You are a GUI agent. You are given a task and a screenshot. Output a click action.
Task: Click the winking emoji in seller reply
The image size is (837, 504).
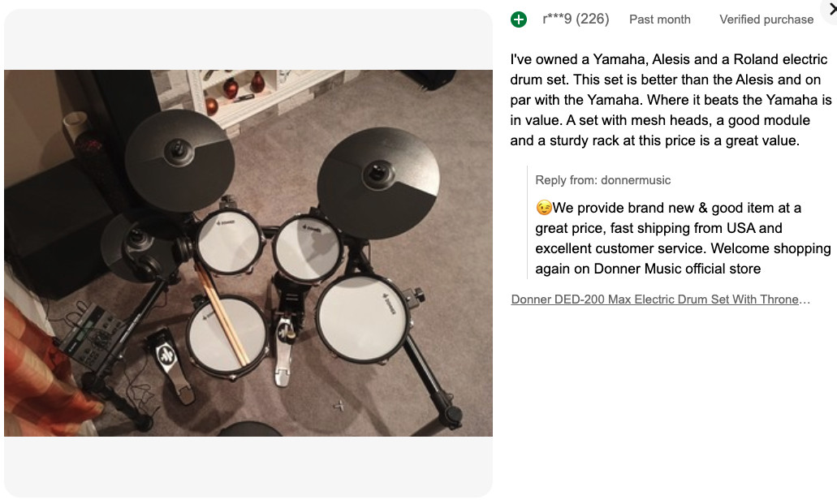544,208
